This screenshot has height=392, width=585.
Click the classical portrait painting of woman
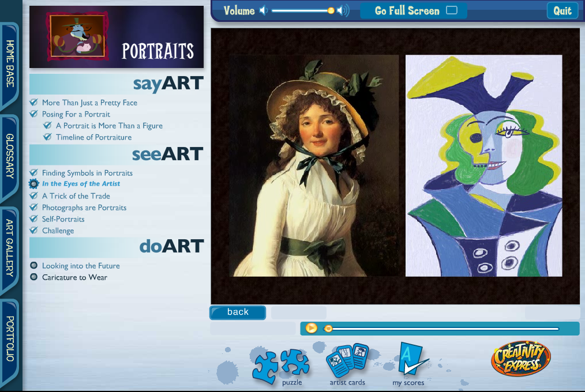click(x=314, y=166)
